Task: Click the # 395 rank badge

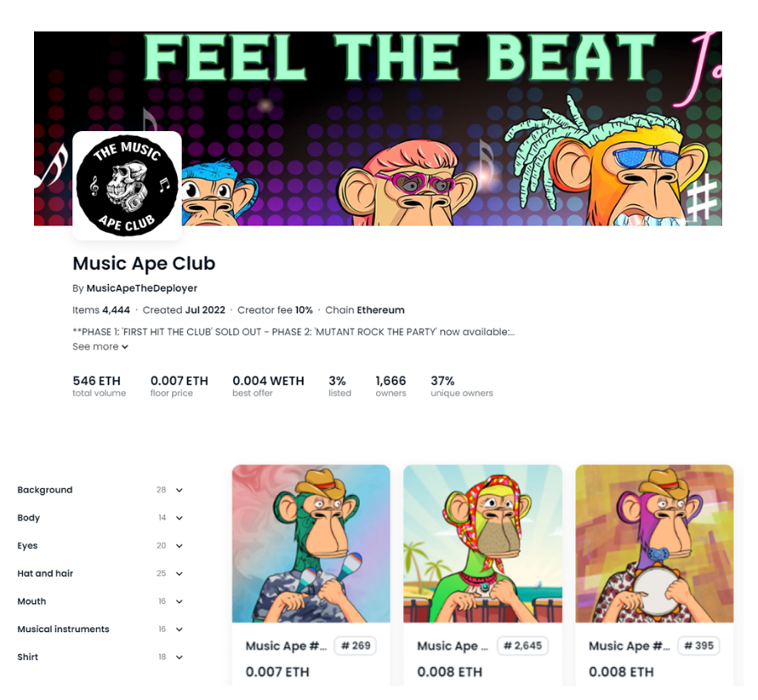Action: [698, 646]
